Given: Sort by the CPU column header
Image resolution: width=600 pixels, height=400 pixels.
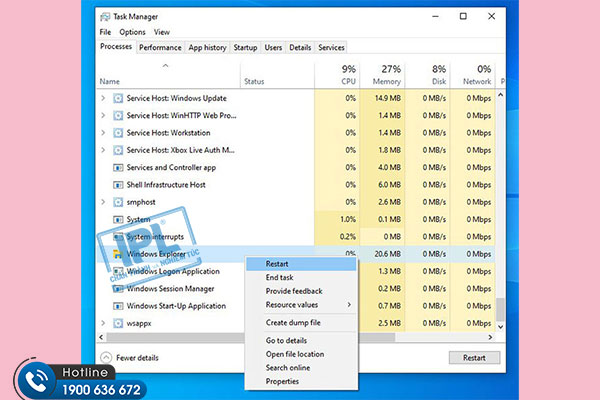Looking at the screenshot, I should click(337, 75).
